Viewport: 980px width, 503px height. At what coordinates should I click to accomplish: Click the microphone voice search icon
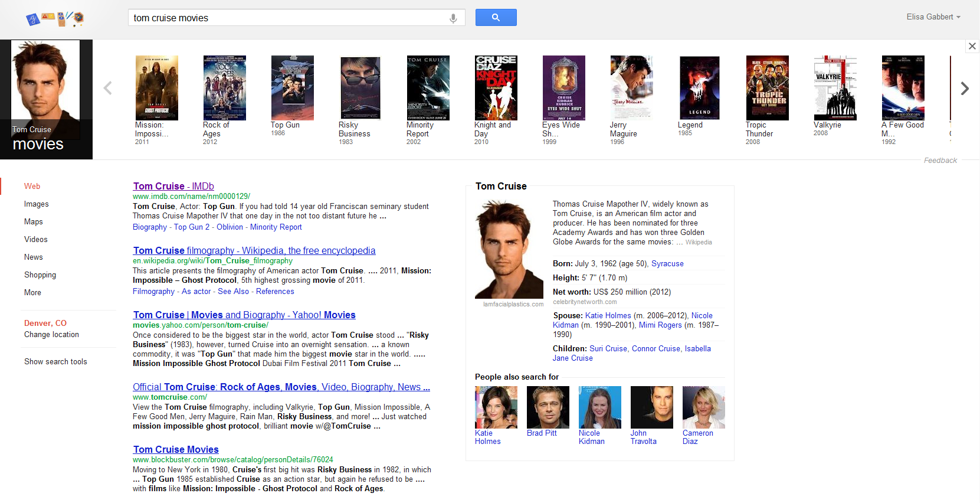point(453,18)
